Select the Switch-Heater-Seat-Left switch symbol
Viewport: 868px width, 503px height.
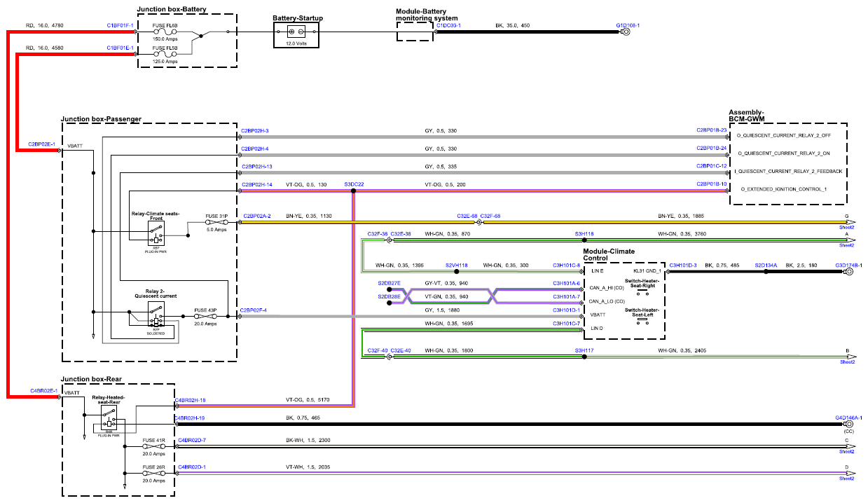pyautogui.click(x=642, y=322)
